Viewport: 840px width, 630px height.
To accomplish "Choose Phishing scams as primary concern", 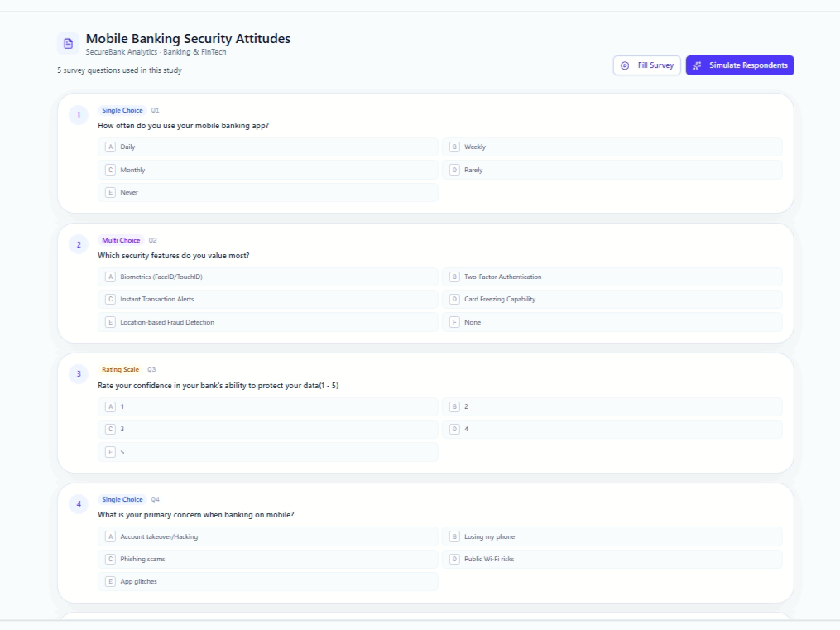I will coord(267,560).
